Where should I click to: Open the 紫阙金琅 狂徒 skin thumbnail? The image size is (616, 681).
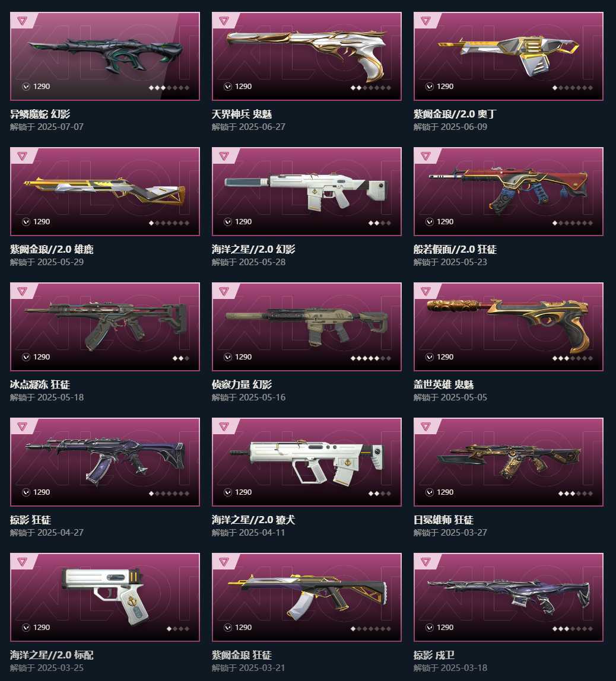pos(307,597)
